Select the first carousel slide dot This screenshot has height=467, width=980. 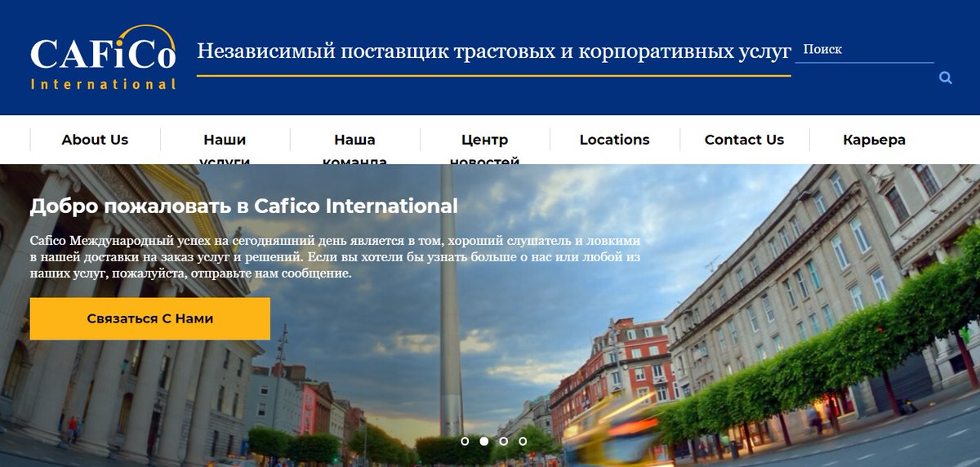coord(465,441)
